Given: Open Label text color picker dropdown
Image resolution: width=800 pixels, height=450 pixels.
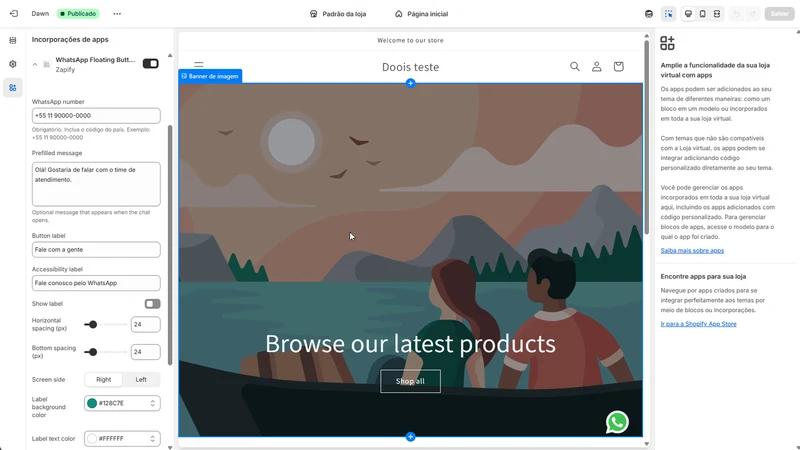Looking at the screenshot, I should 153,439.
